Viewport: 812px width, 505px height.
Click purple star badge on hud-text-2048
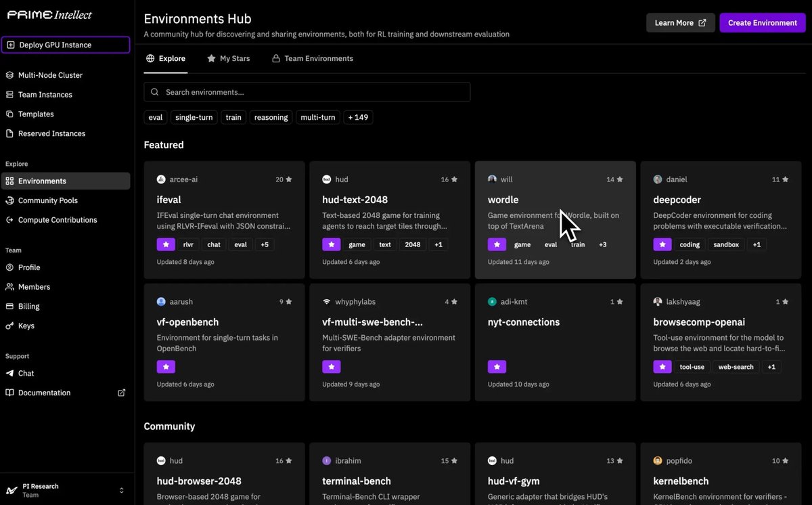point(332,244)
